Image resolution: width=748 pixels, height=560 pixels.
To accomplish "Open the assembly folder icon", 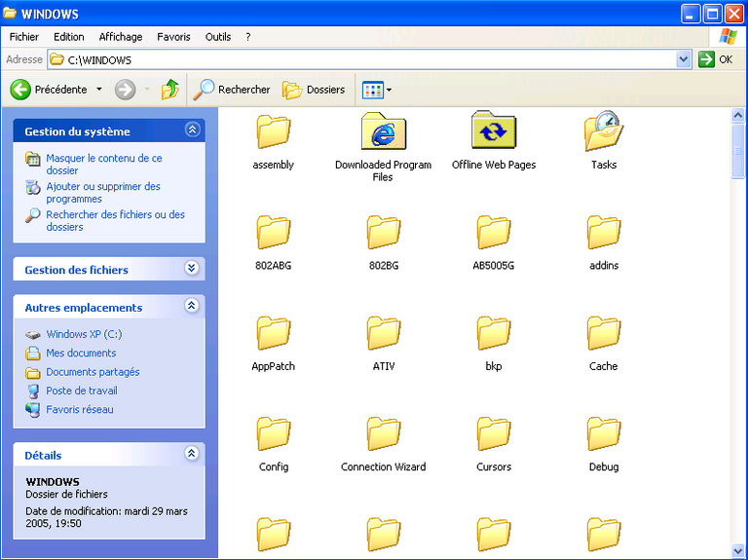I will coord(274,131).
